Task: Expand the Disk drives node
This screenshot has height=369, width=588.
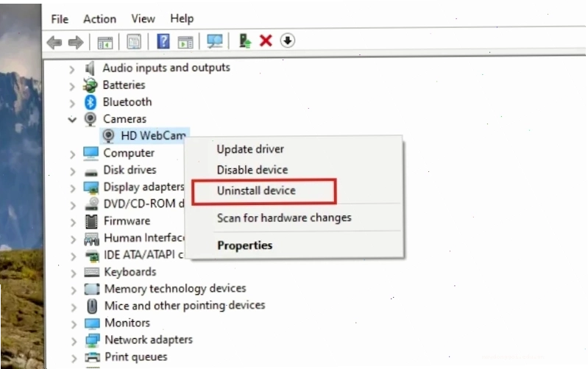Action: point(72,171)
